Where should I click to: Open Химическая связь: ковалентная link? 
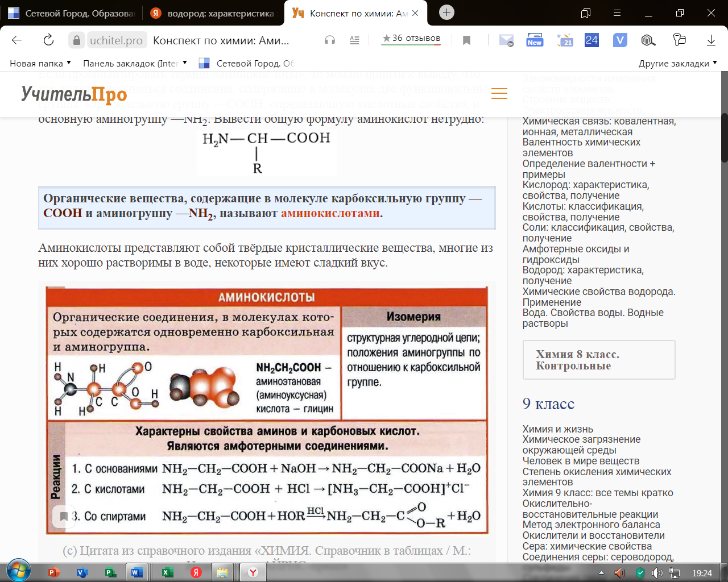coord(599,126)
